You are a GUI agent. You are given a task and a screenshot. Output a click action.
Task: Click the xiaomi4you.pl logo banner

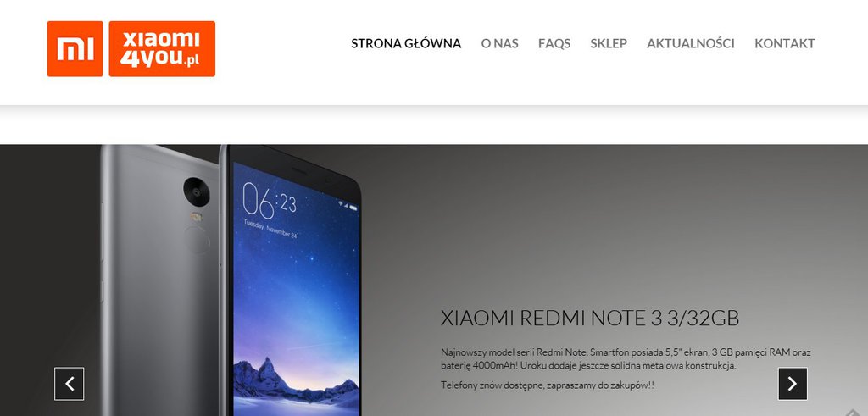(x=162, y=48)
